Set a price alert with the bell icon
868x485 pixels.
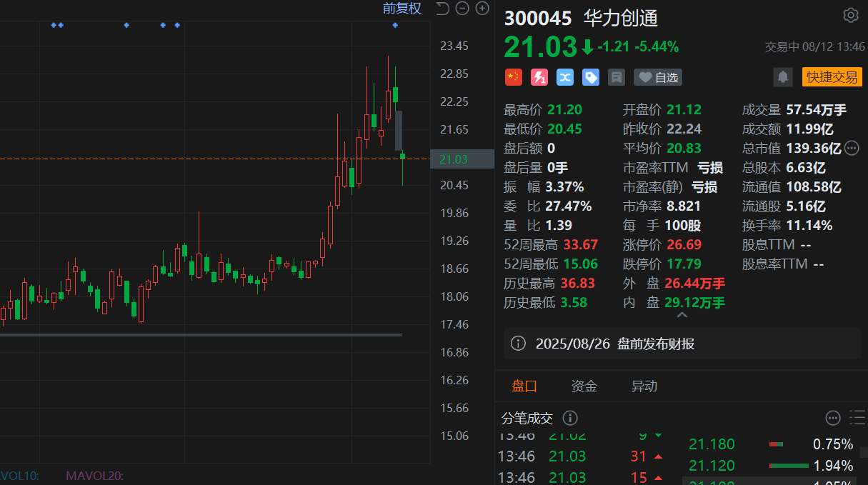784,77
